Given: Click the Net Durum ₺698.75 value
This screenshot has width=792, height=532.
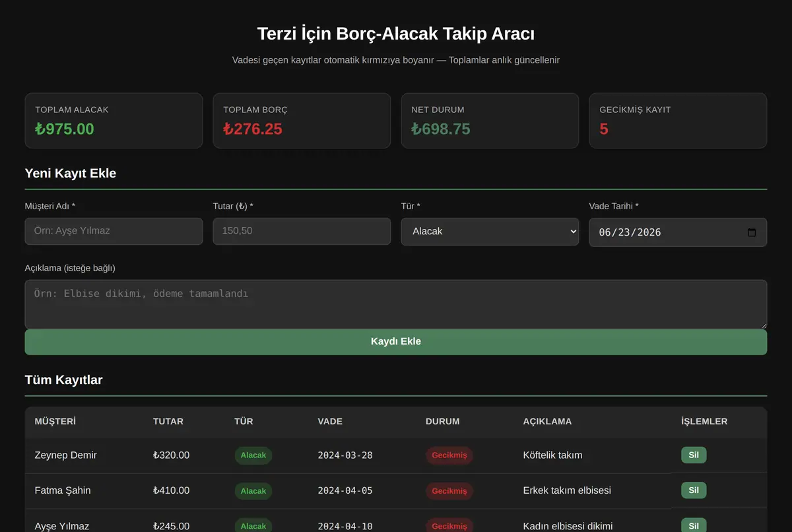Looking at the screenshot, I should [441, 129].
